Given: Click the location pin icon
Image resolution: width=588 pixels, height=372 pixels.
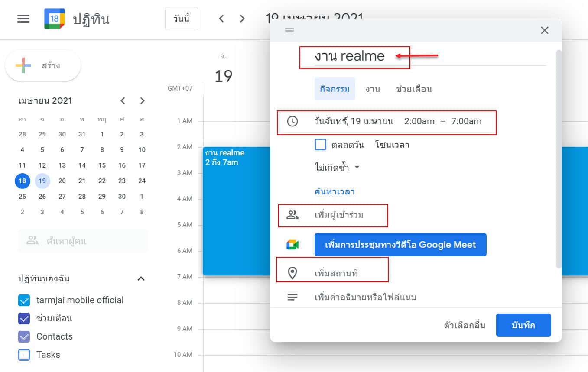Looking at the screenshot, I should (x=292, y=273).
